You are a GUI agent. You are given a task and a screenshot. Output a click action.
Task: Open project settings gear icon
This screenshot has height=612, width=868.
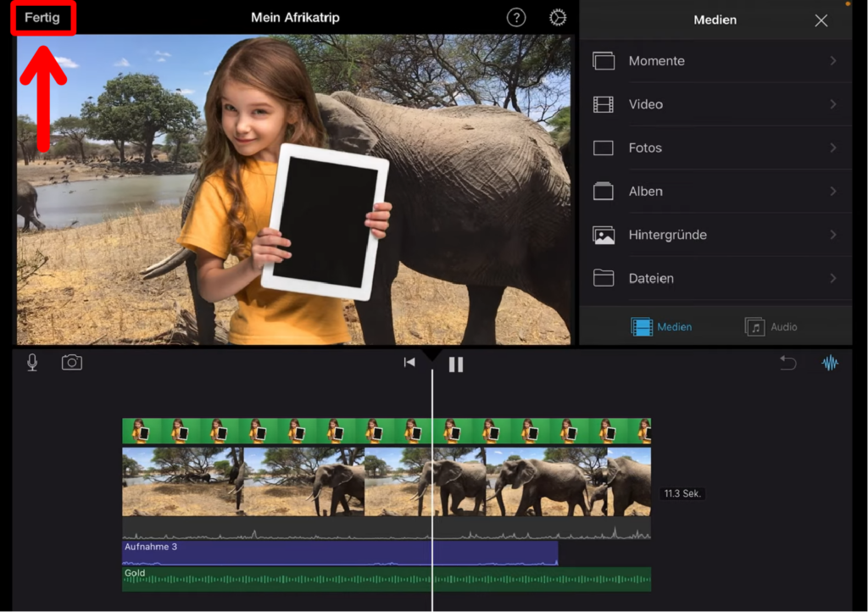pyautogui.click(x=558, y=18)
